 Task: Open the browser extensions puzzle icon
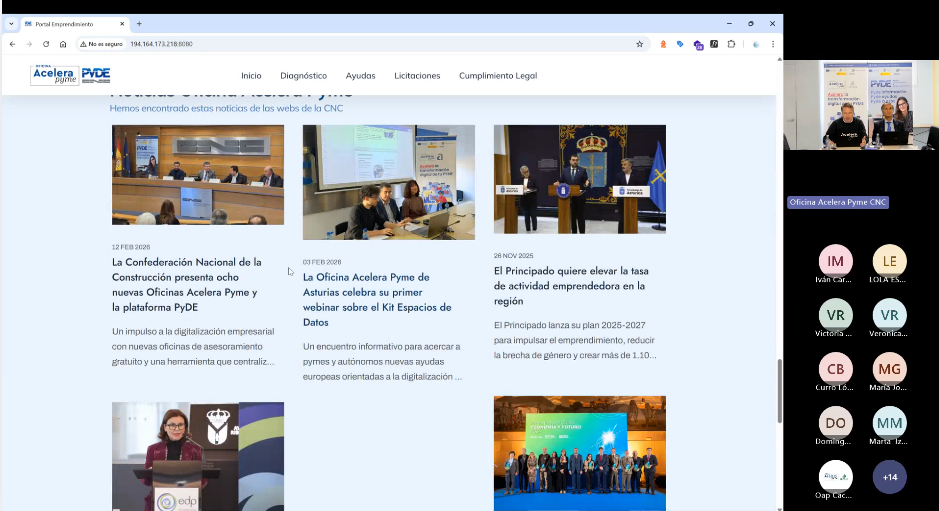click(731, 44)
